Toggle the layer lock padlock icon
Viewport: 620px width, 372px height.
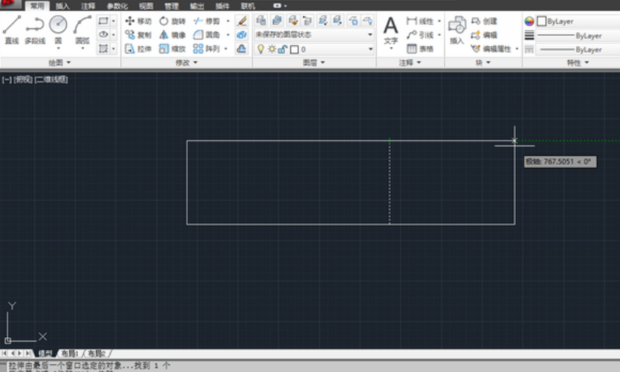pyautogui.click(x=282, y=49)
